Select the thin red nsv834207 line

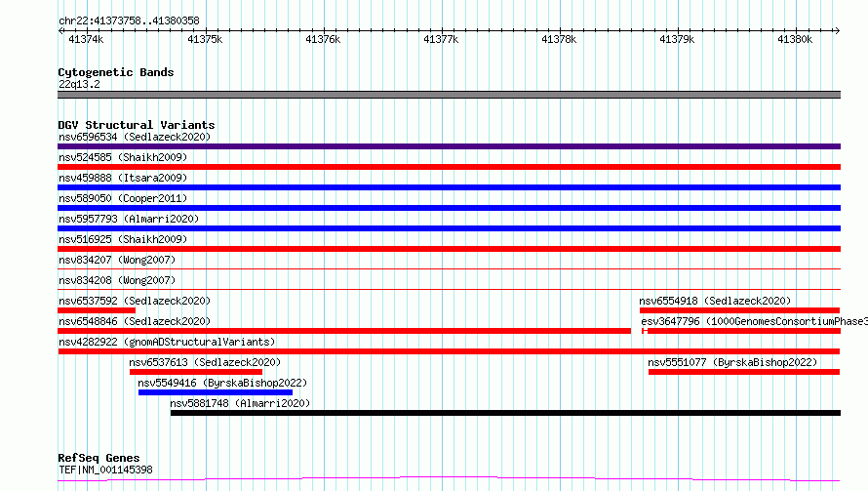(449, 269)
